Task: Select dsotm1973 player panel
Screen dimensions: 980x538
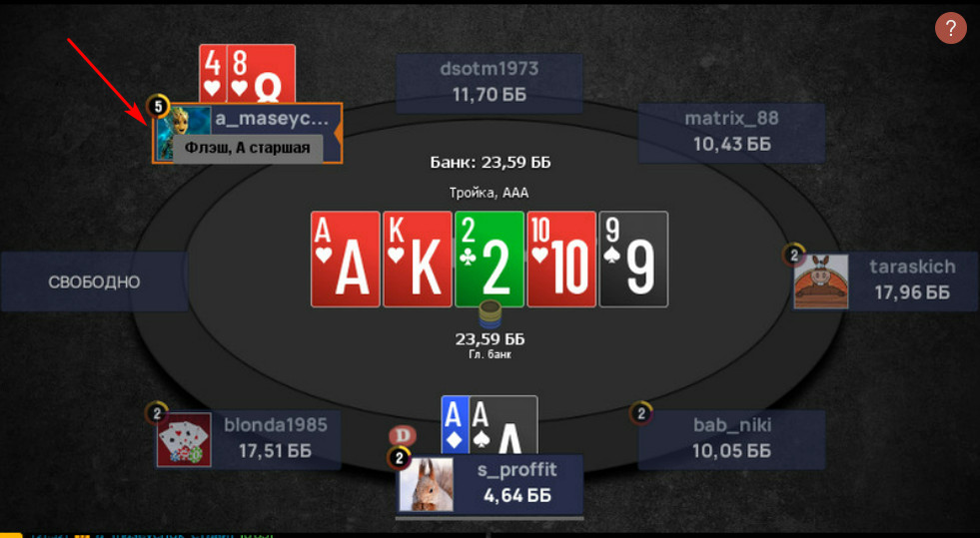Action: (x=490, y=83)
